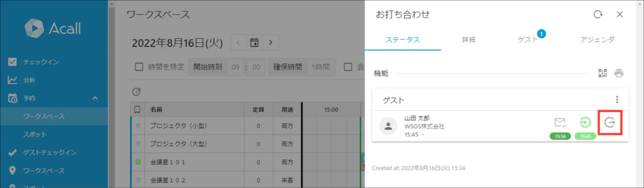644x188 pixels.
Task: Click the Acall logo
Action: pos(53,29)
